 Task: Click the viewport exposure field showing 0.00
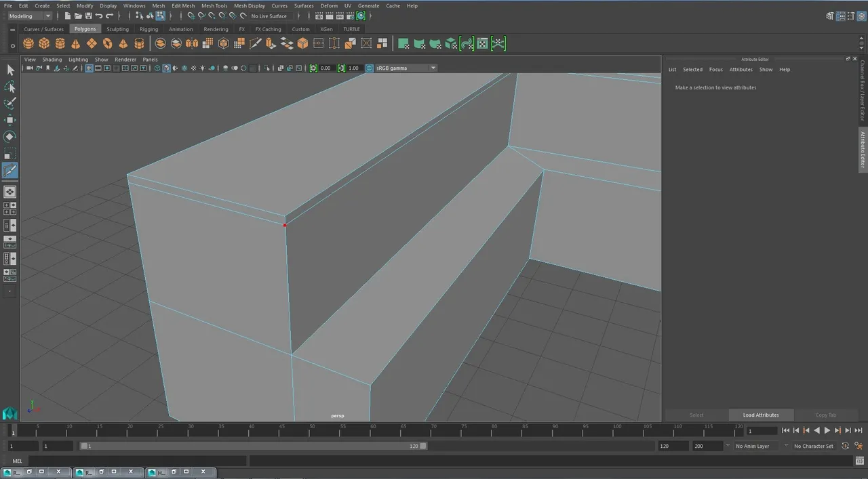(x=325, y=68)
